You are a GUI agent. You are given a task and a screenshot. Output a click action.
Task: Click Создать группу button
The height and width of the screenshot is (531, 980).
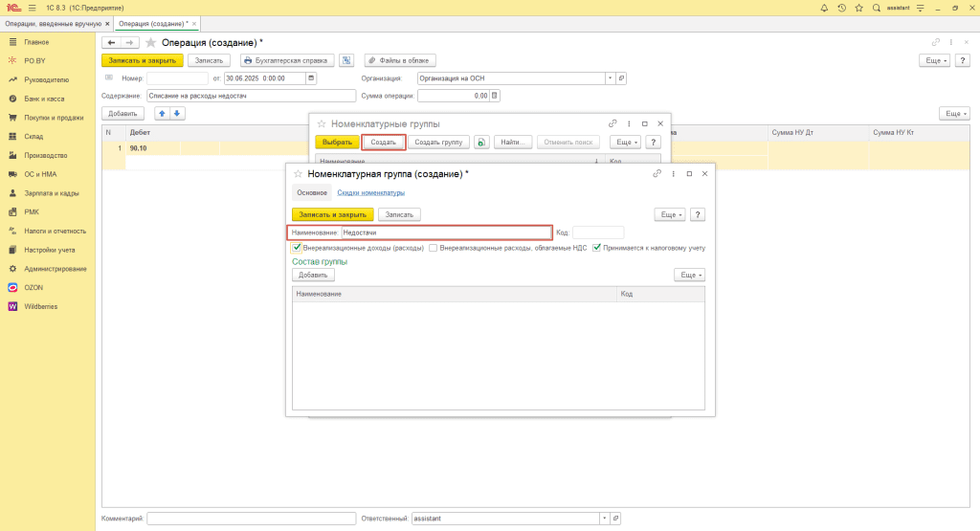pyautogui.click(x=438, y=142)
